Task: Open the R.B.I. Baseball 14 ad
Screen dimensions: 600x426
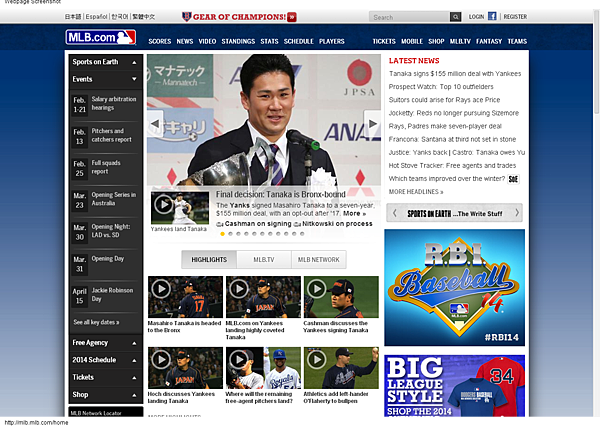Action: (455, 287)
